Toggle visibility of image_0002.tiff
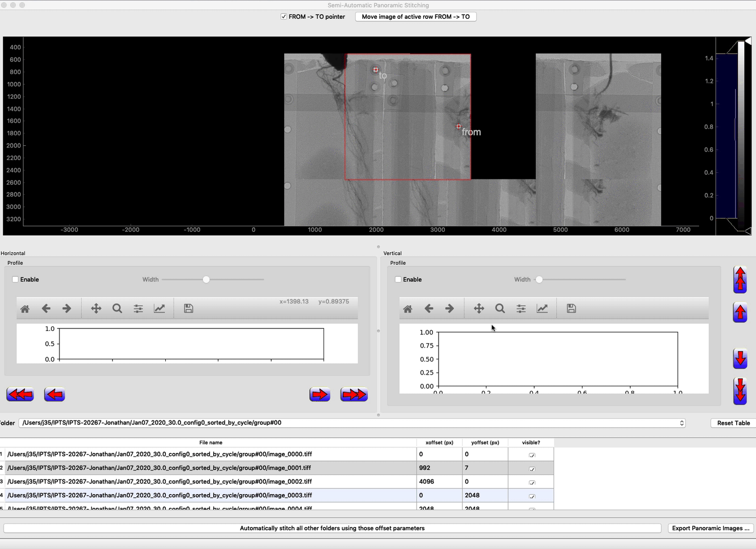 point(531,483)
